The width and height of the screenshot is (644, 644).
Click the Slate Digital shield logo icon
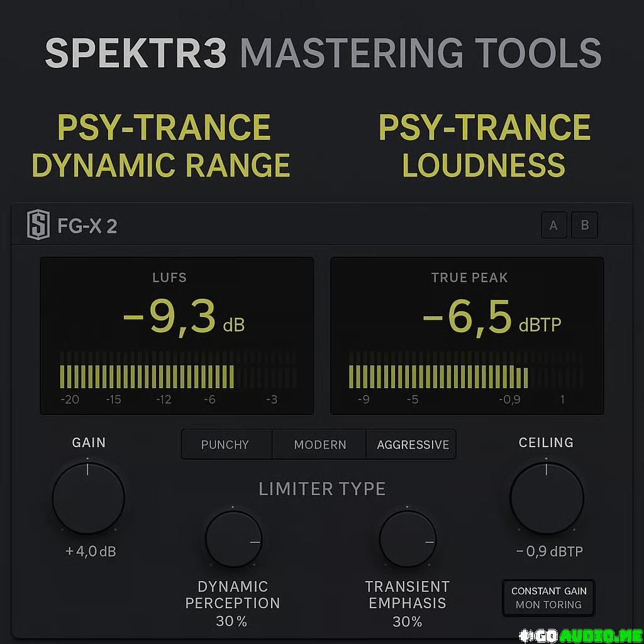38,226
